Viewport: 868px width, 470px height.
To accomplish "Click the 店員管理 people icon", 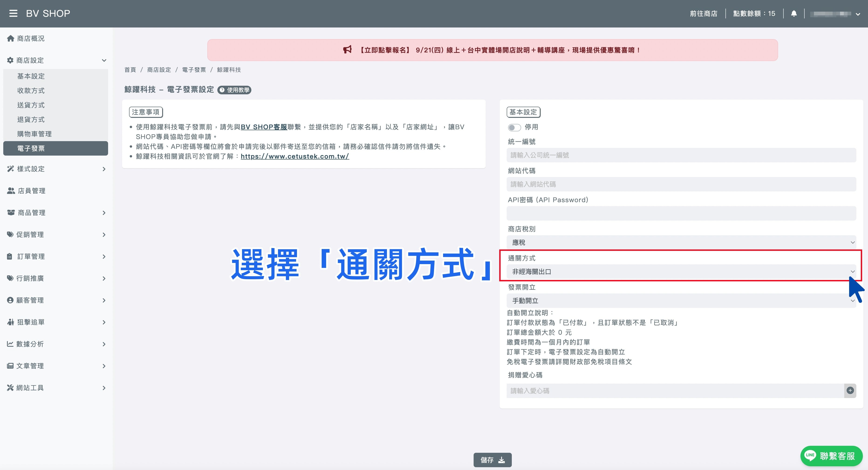I will [11, 191].
